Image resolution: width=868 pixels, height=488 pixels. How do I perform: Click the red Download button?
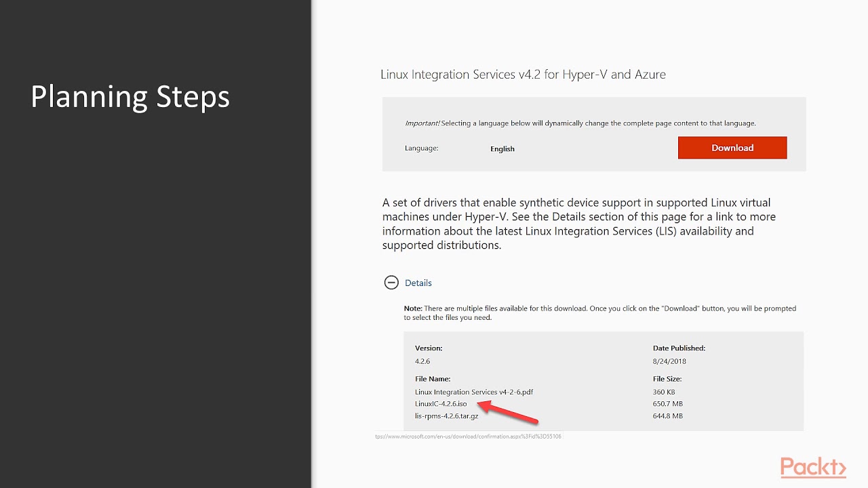click(732, 148)
